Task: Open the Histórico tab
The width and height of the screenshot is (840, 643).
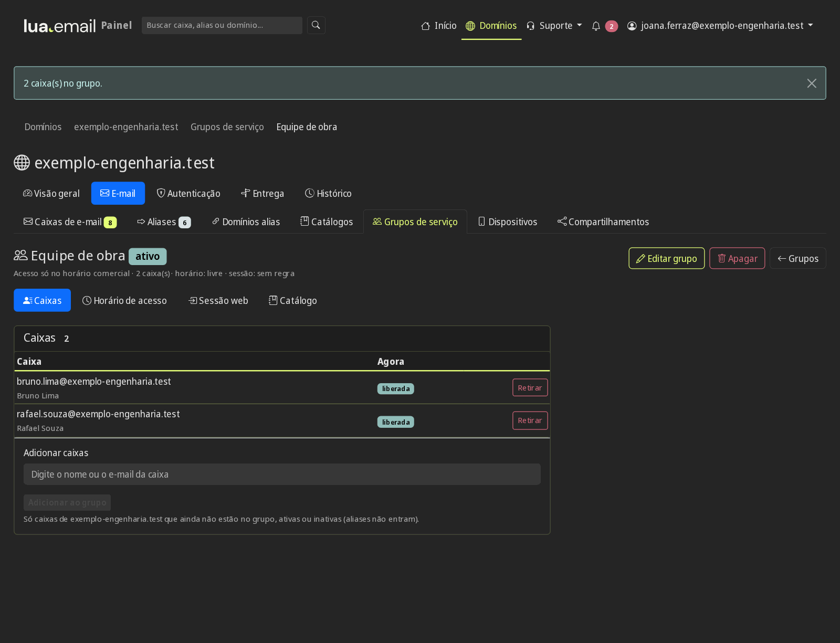Action: coord(329,194)
